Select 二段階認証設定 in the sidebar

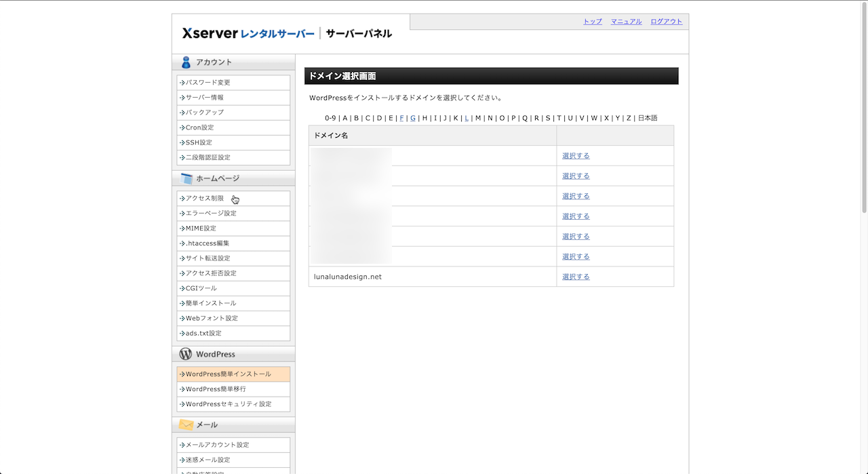pyautogui.click(x=208, y=157)
